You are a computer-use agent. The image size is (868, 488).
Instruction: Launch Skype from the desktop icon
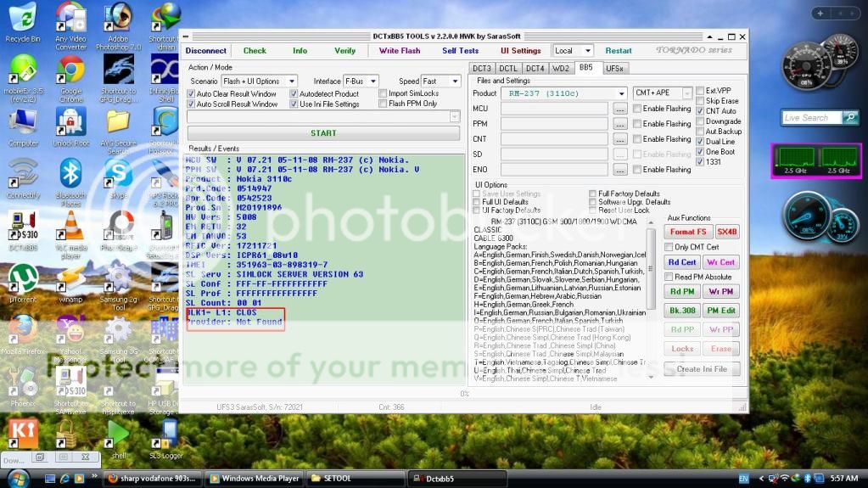[117, 175]
